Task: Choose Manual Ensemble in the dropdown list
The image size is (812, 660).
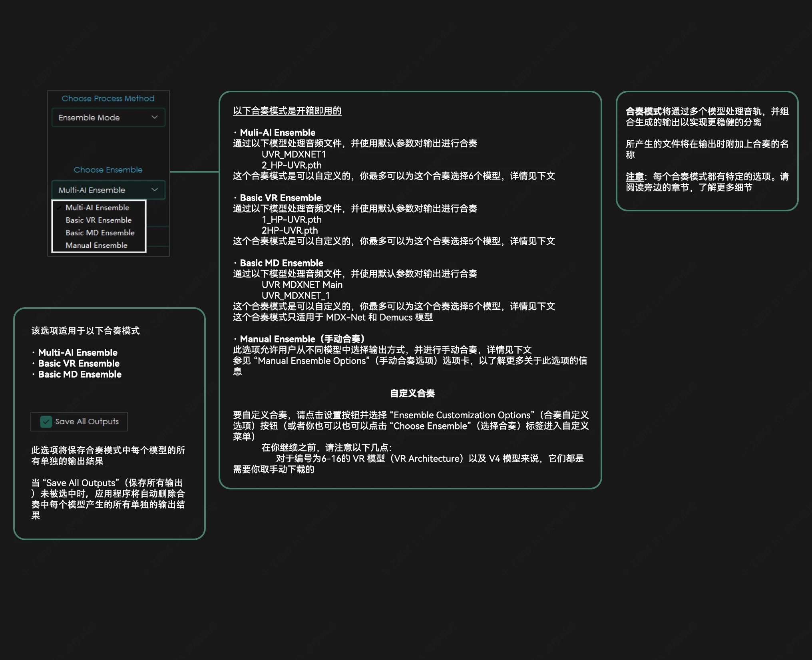Action: [x=96, y=245]
